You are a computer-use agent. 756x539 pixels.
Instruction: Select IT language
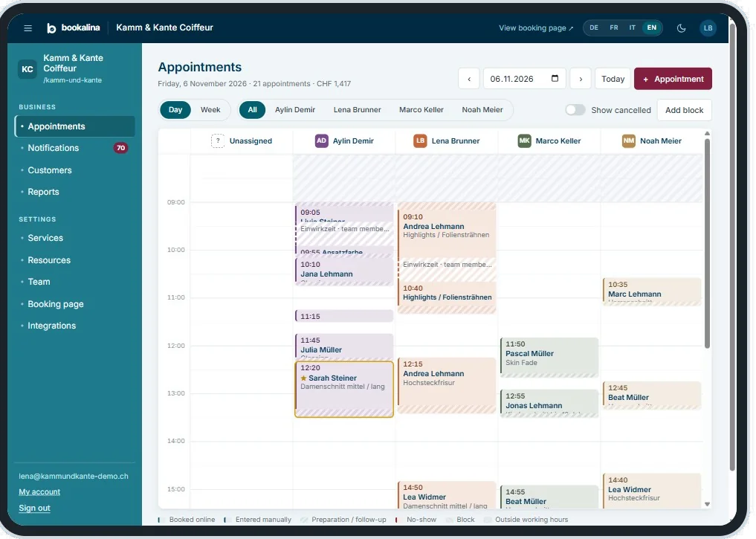pyautogui.click(x=632, y=28)
